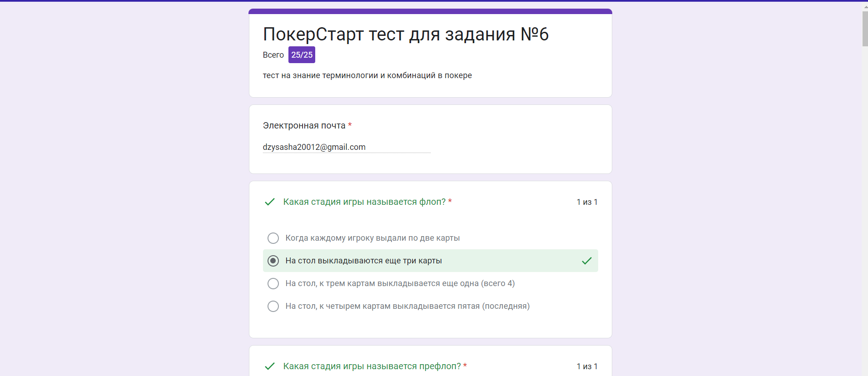
Task: Click question text 'Какая стадия игры называется префлоп?'
Action: [372, 366]
